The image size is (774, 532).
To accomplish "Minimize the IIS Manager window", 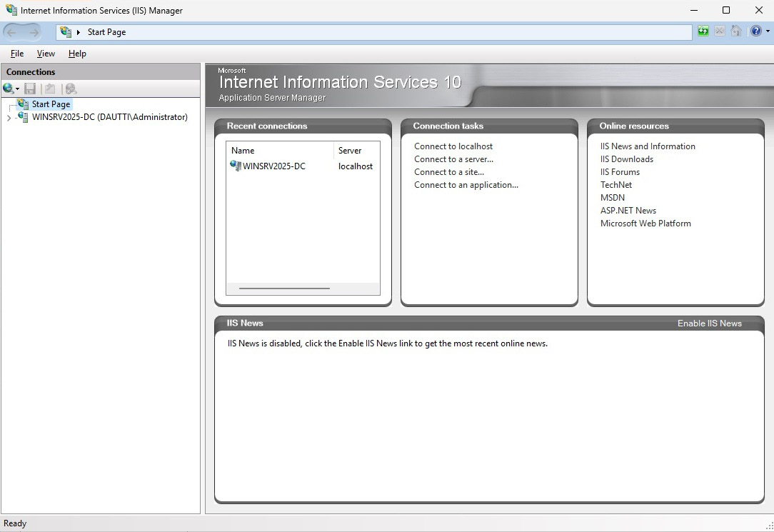I will point(693,11).
